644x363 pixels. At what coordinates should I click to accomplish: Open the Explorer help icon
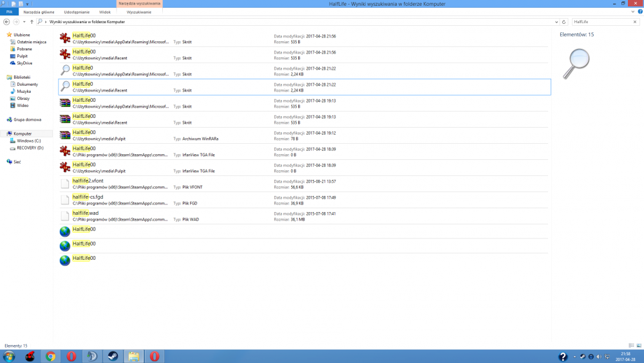(x=640, y=12)
